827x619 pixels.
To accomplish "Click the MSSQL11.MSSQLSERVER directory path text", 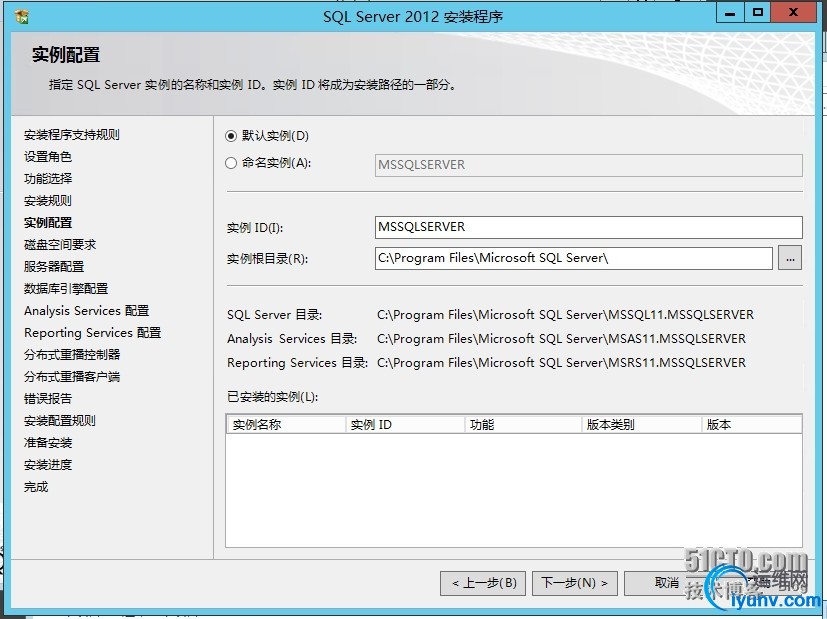I will point(565,315).
